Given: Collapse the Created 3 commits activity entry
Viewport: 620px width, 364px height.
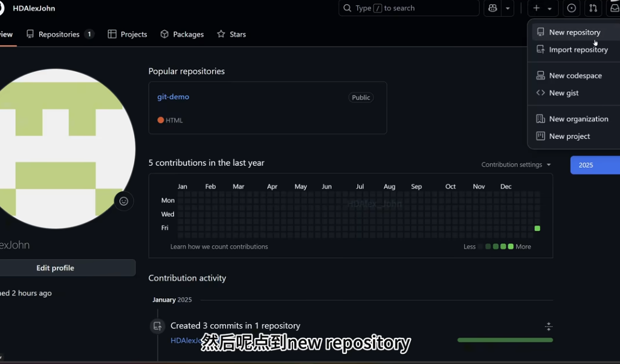Looking at the screenshot, I should (x=549, y=326).
